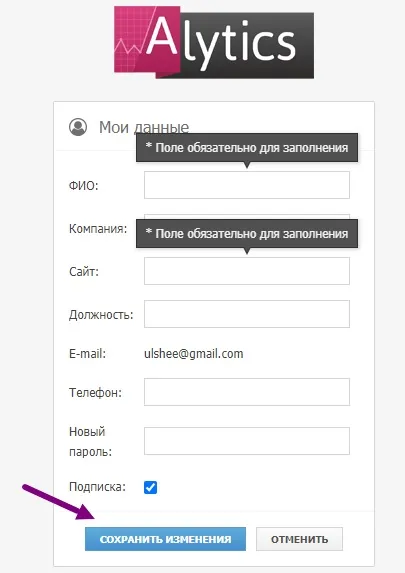The width and height of the screenshot is (405, 573).
Task: Select the Должность text field
Action: tap(247, 314)
